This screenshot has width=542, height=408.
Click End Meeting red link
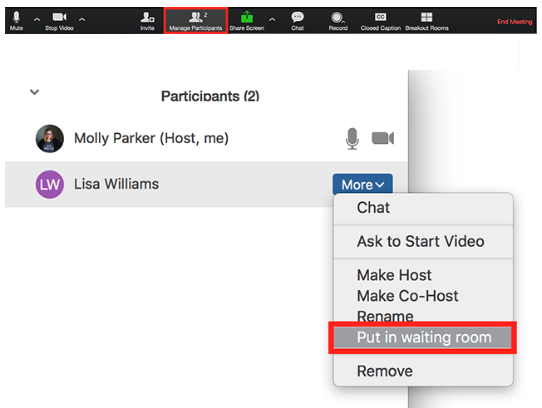coord(514,21)
